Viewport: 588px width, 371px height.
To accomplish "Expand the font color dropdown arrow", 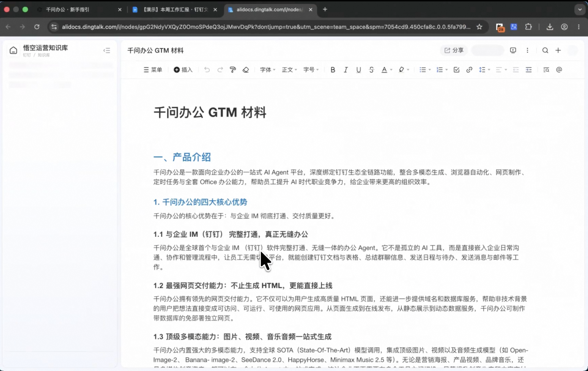I will 391,70.
